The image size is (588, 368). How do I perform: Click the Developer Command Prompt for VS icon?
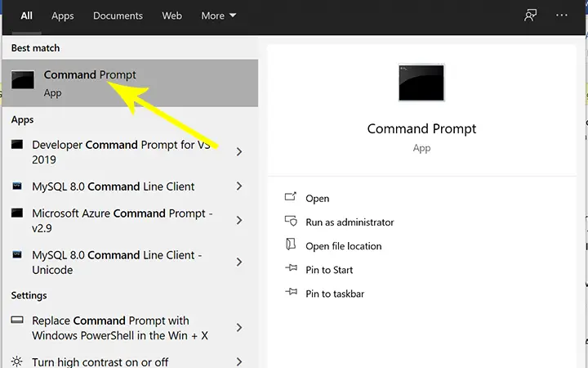pos(17,145)
